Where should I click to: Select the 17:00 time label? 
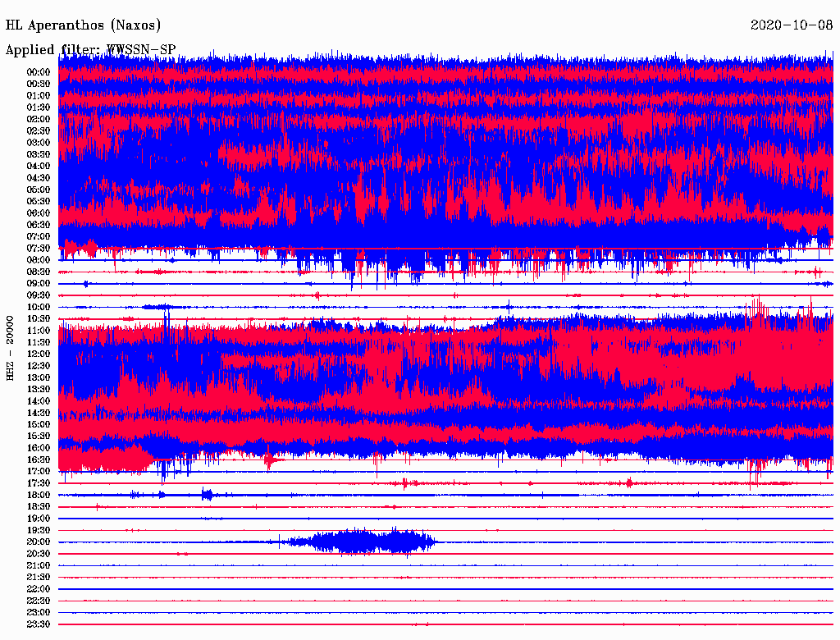point(39,472)
